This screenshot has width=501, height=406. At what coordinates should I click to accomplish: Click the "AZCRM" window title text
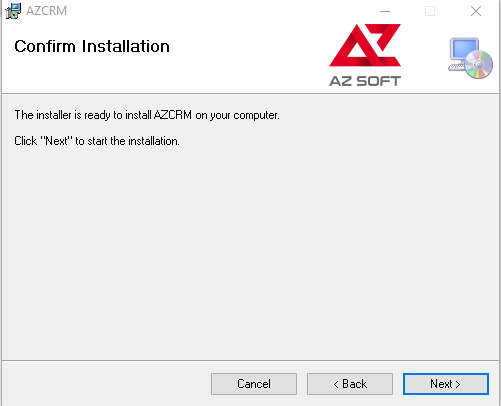[46, 11]
